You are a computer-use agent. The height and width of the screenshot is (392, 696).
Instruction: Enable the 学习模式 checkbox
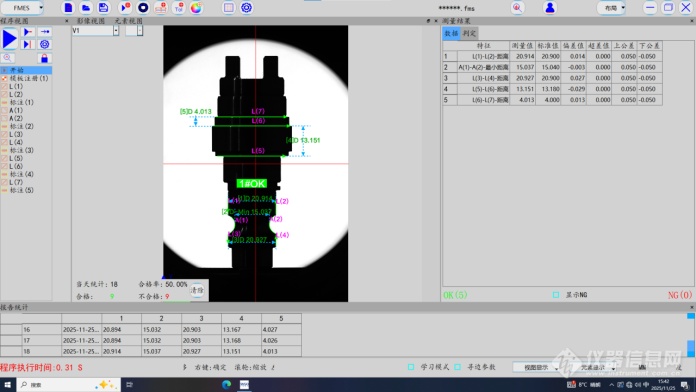[411, 367]
